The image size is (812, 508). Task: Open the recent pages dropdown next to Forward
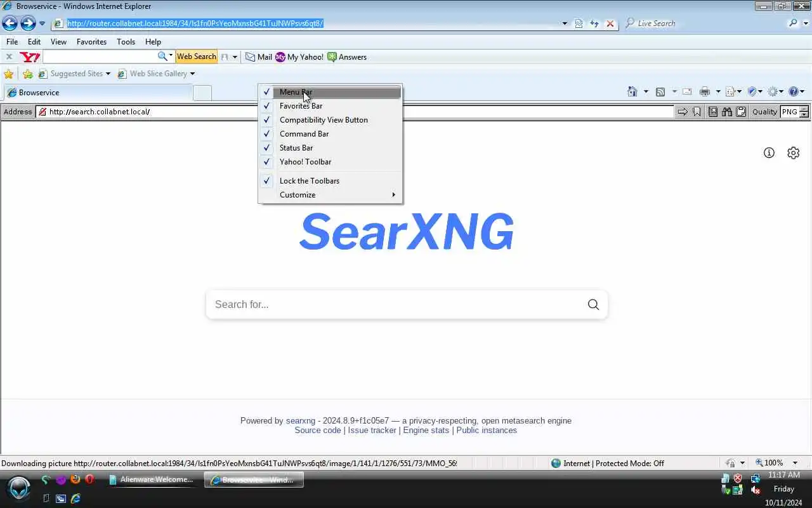(42, 23)
